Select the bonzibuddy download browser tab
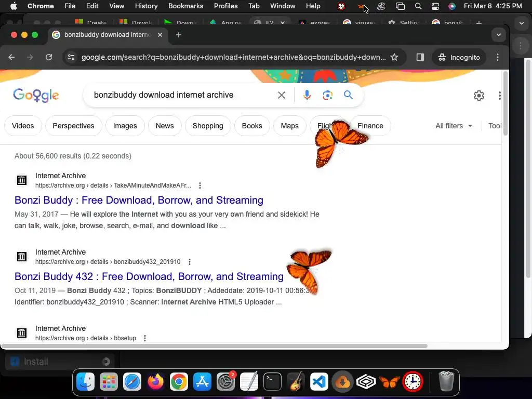Image resolution: width=532 pixels, height=399 pixels. point(107,35)
